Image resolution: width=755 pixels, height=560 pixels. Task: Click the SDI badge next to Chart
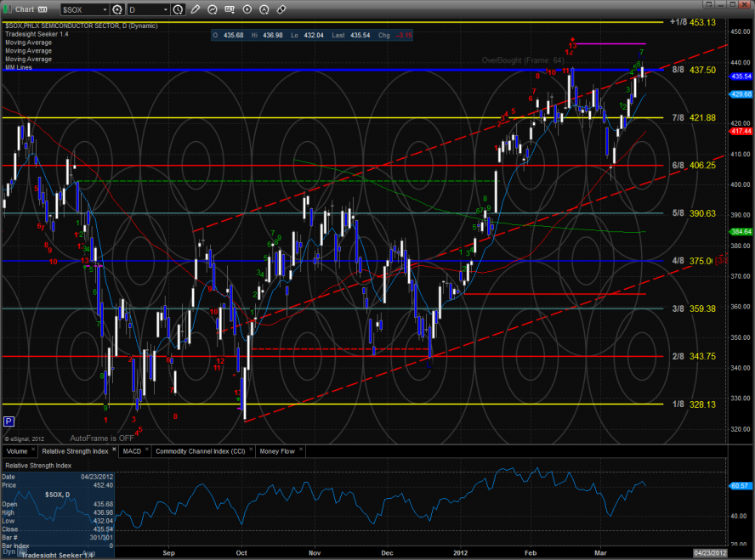click(43, 9)
